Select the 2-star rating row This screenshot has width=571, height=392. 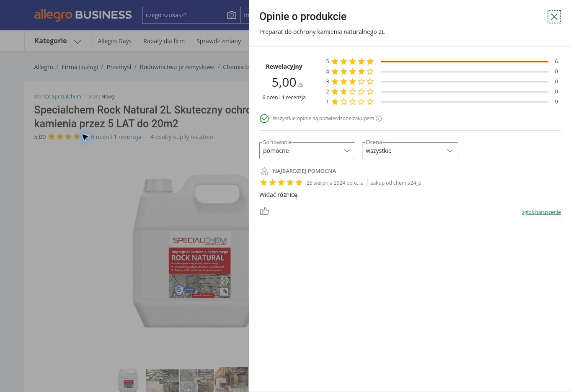pos(442,92)
